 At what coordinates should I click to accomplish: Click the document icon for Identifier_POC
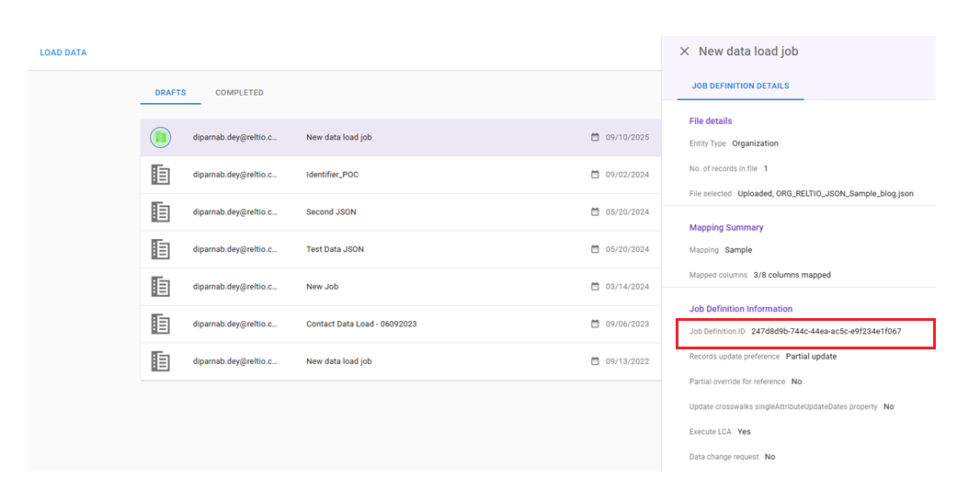[161, 175]
